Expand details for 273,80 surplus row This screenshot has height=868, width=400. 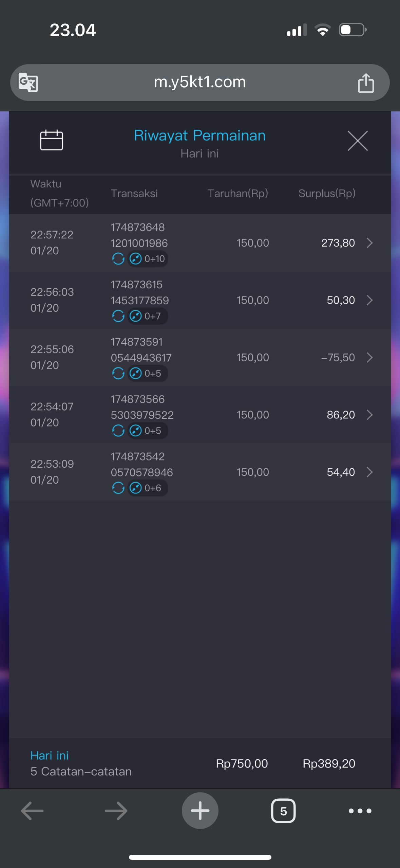(x=369, y=243)
